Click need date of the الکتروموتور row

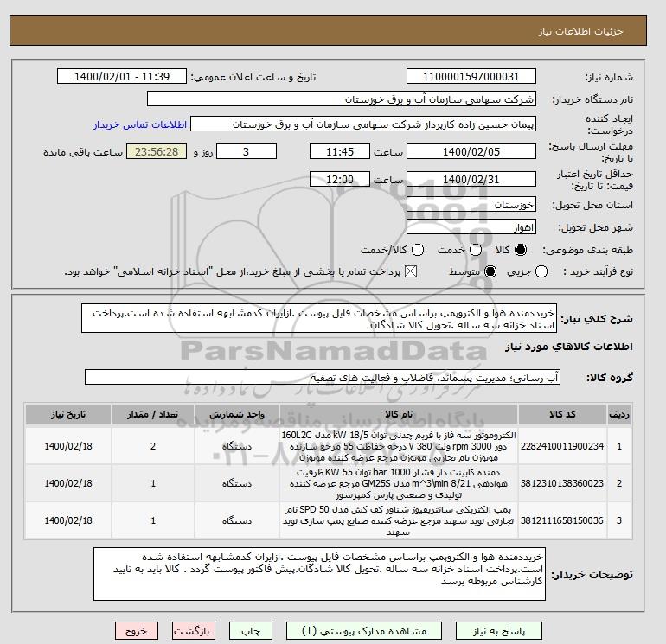(x=68, y=446)
